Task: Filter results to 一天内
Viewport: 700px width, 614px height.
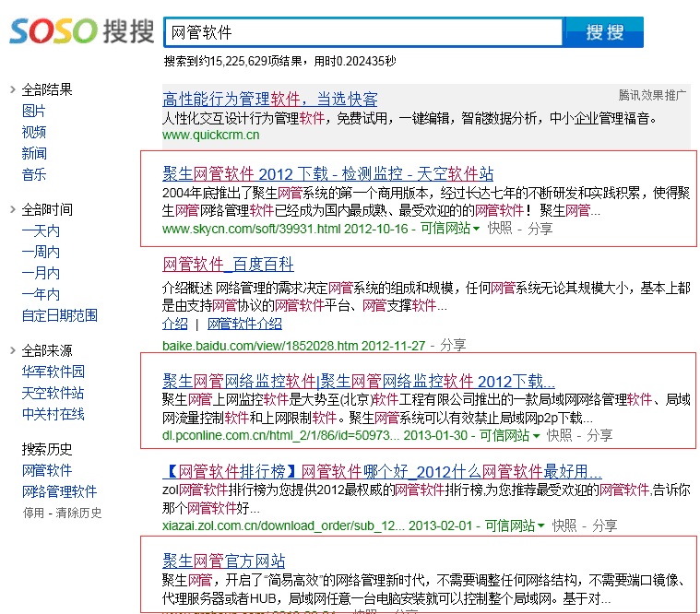Action: coord(41,230)
